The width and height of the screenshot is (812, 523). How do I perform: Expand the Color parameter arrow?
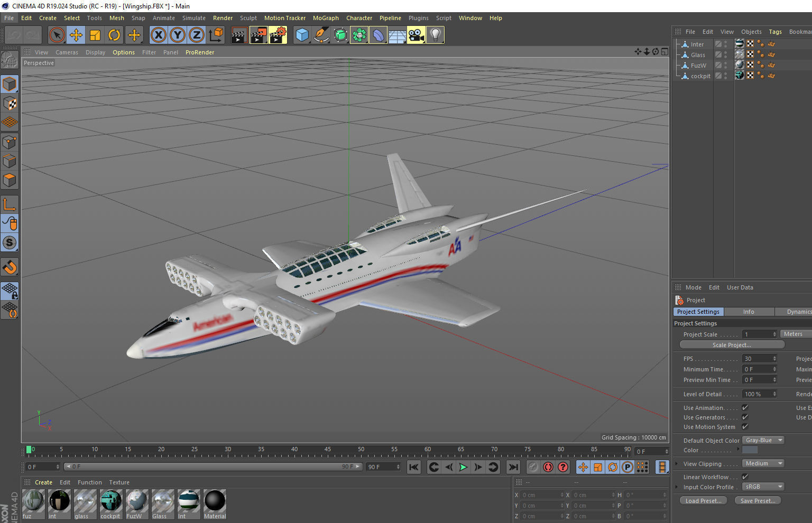click(x=739, y=449)
